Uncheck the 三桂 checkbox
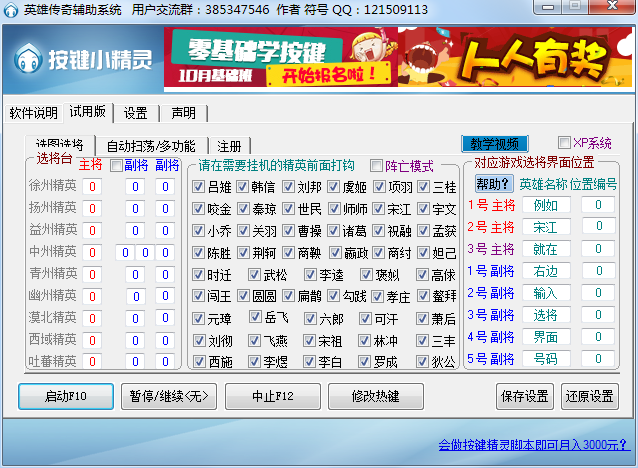 pos(424,187)
